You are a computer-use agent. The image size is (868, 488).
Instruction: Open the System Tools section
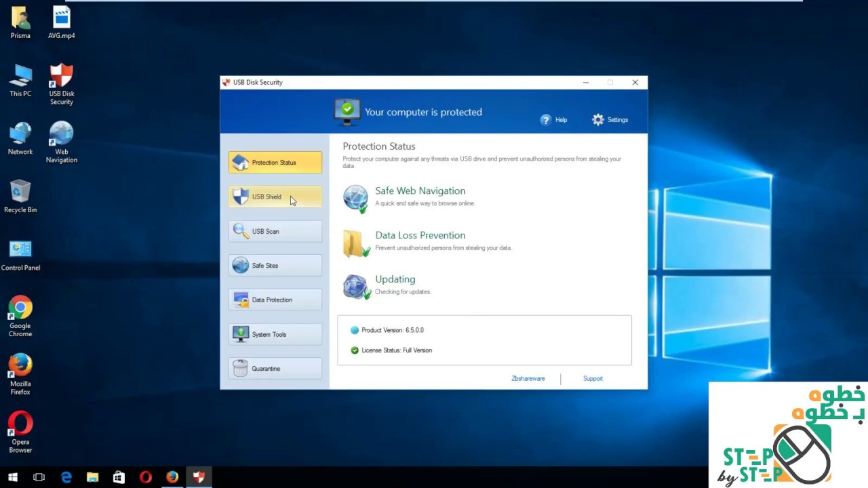(275, 334)
